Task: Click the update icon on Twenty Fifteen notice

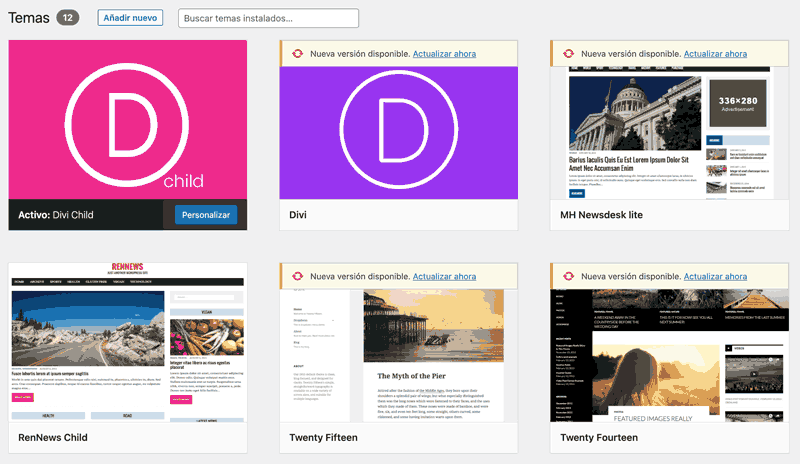Action: pos(297,276)
